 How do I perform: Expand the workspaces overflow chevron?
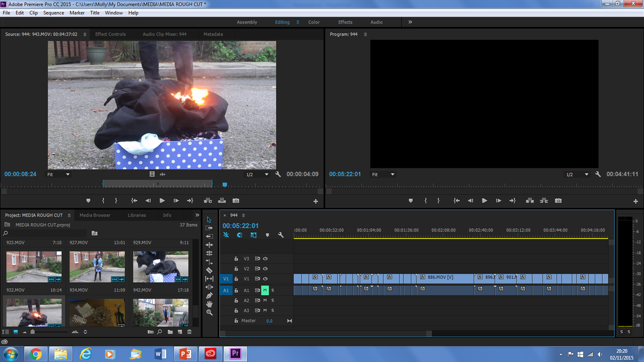(410, 22)
